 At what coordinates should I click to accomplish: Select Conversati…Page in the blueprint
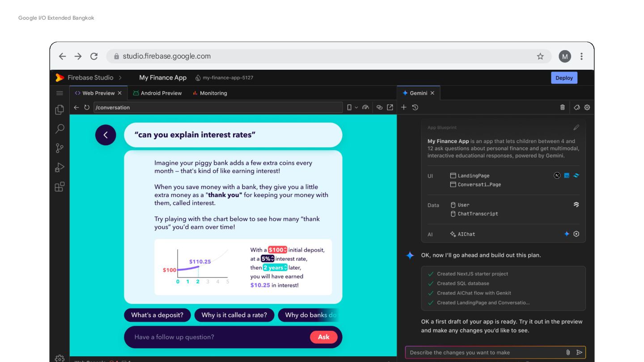pyautogui.click(x=475, y=185)
